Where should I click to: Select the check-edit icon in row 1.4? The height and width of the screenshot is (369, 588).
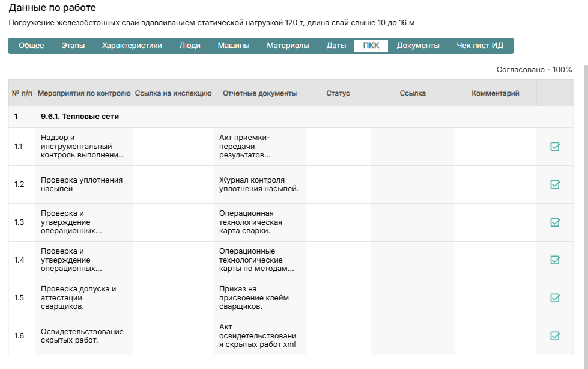pos(555,260)
